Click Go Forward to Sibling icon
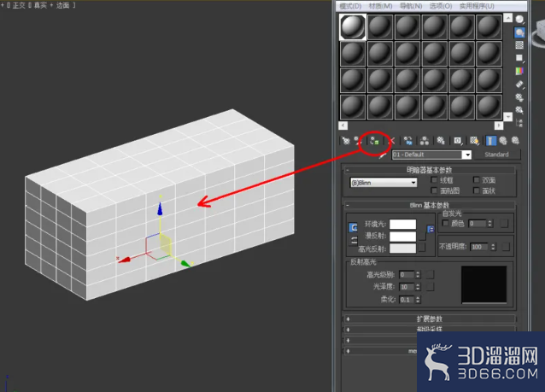The height and width of the screenshot is (392, 545). [515, 141]
